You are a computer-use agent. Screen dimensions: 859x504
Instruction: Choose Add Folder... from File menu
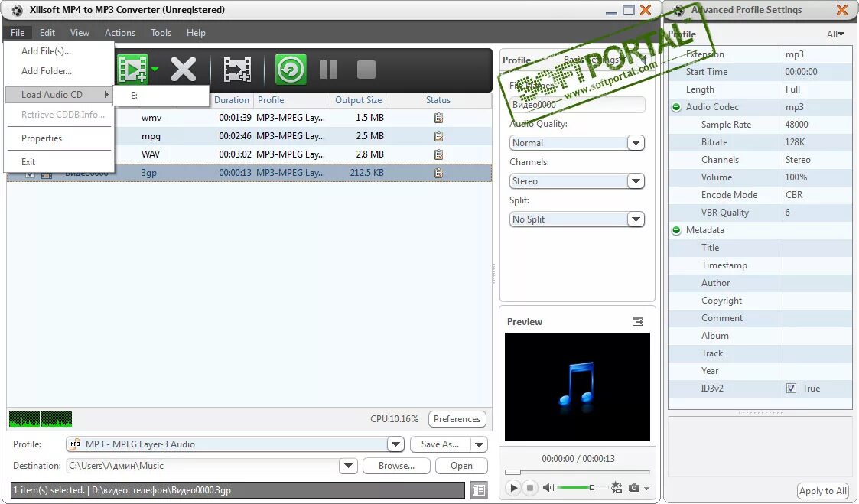pos(59,70)
